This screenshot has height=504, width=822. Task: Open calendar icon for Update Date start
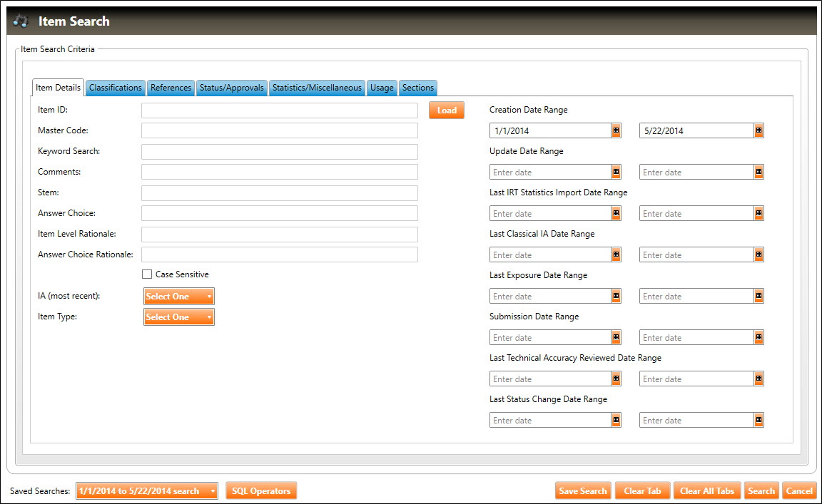coord(616,173)
